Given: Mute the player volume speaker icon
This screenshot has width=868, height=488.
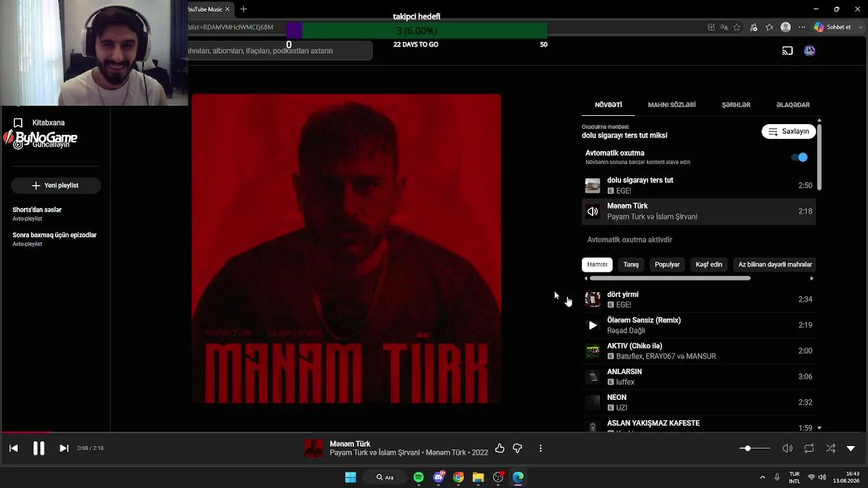Looking at the screenshot, I should point(787,448).
